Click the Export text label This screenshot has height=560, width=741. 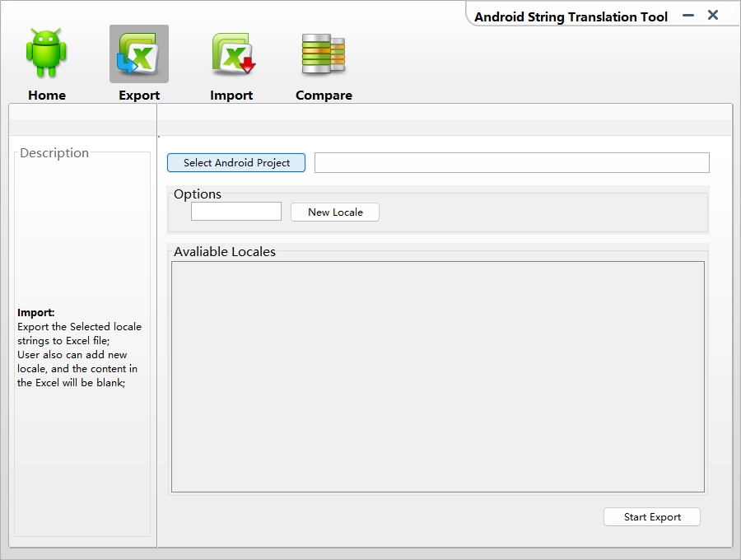pyautogui.click(x=139, y=95)
